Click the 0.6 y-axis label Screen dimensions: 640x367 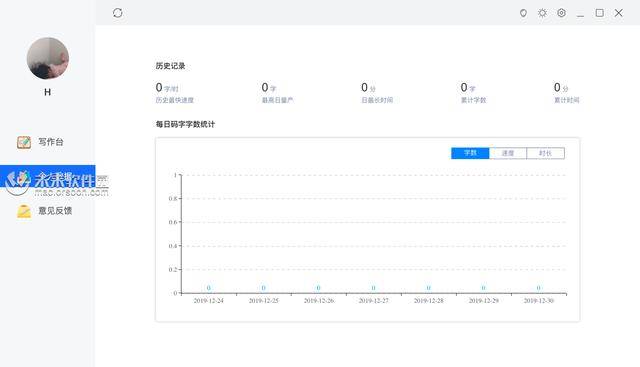pos(173,222)
